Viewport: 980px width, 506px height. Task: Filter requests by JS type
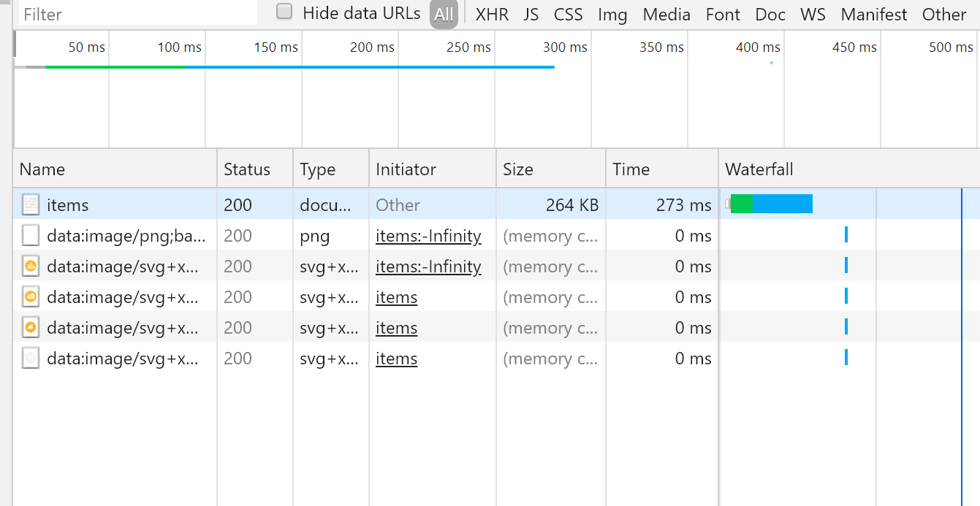(531, 15)
